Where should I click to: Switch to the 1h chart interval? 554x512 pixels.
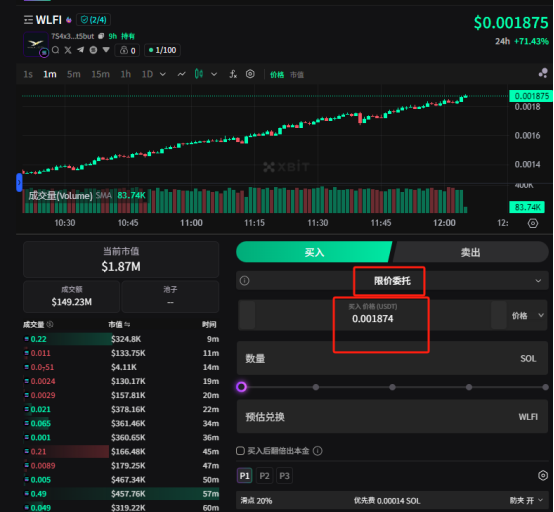125,74
